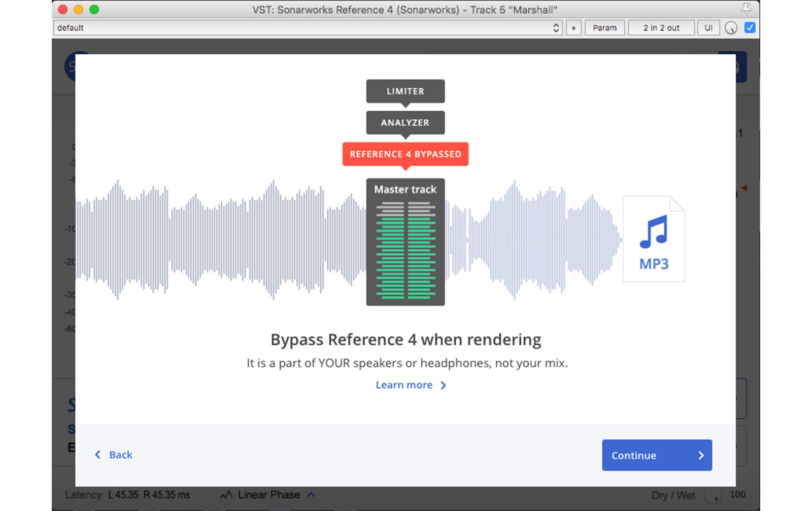Click the Bypass Reference 4 when rendering heading
Screen dimensions: 812x511
(406, 339)
